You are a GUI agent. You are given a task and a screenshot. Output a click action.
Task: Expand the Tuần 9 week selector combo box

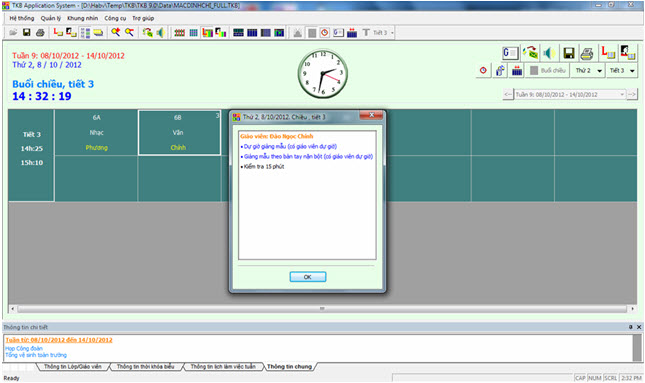(570, 95)
